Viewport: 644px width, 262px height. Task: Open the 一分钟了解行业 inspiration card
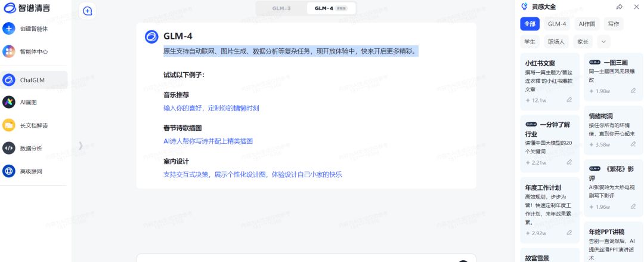(550, 144)
